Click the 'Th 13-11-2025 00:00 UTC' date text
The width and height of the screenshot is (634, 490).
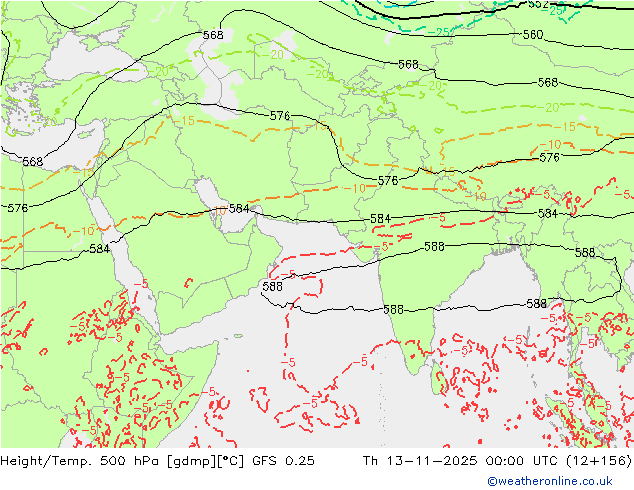(x=460, y=460)
